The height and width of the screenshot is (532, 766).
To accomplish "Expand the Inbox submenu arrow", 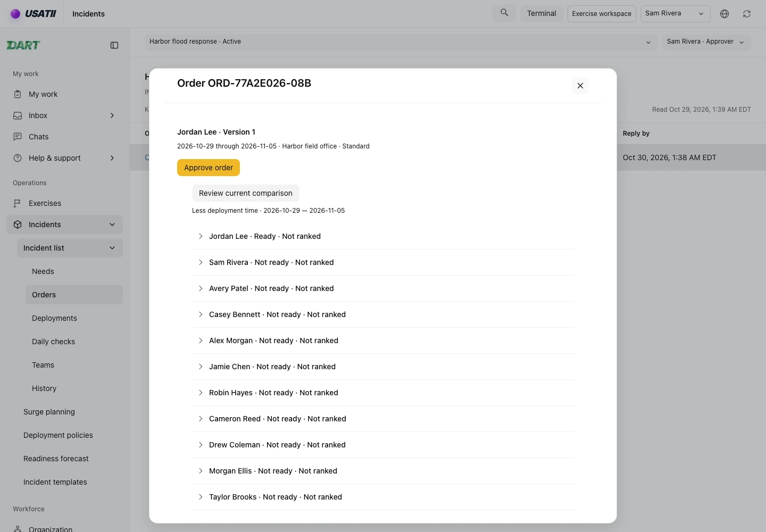I will point(112,115).
